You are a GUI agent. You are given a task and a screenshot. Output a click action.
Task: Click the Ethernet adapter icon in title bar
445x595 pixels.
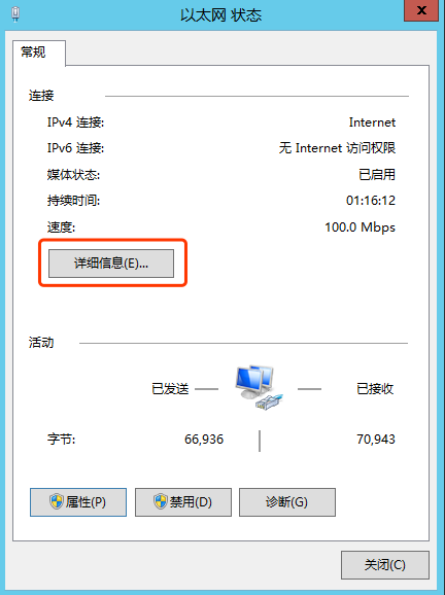tap(15, 14)
